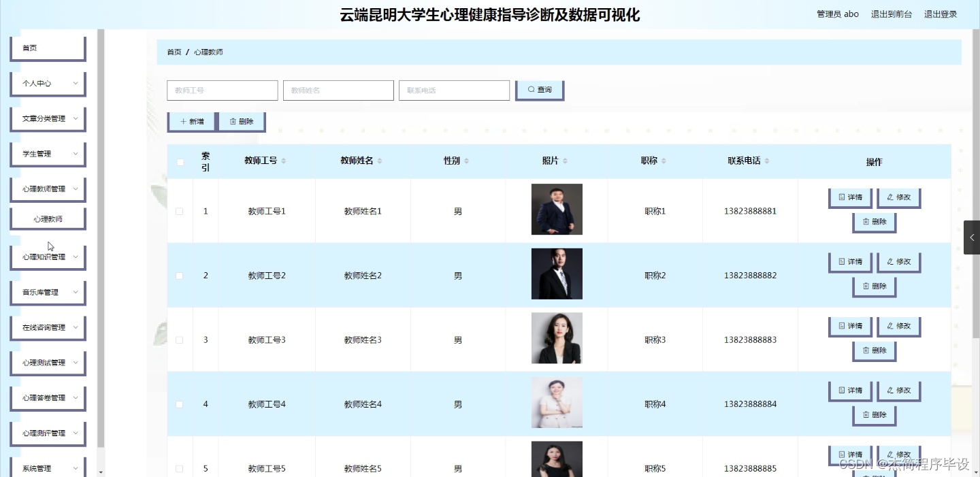Screen dimensions: 980x477
Task: Open 详情 for 教师工号1
Action: [x=849, y=198]
